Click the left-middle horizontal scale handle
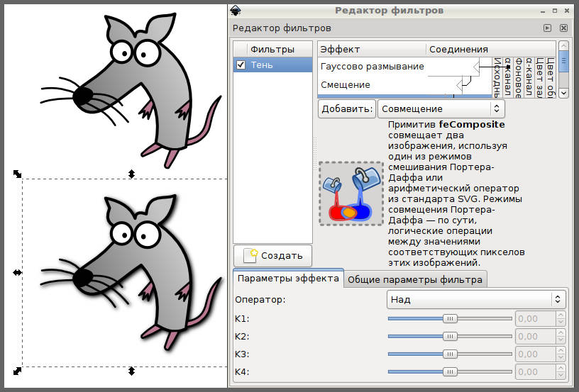 point(17,272)
